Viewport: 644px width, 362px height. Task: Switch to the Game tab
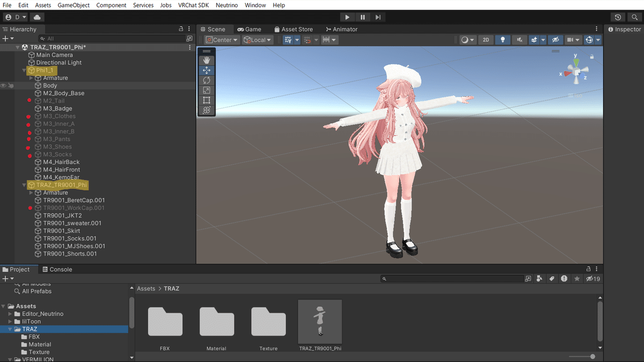point(250,29)
